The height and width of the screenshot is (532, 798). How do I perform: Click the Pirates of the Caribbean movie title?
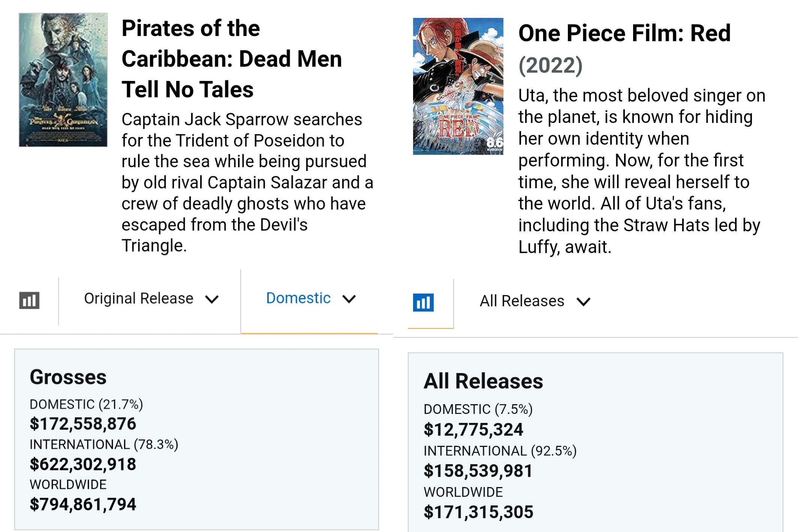[x=232, y=59]
